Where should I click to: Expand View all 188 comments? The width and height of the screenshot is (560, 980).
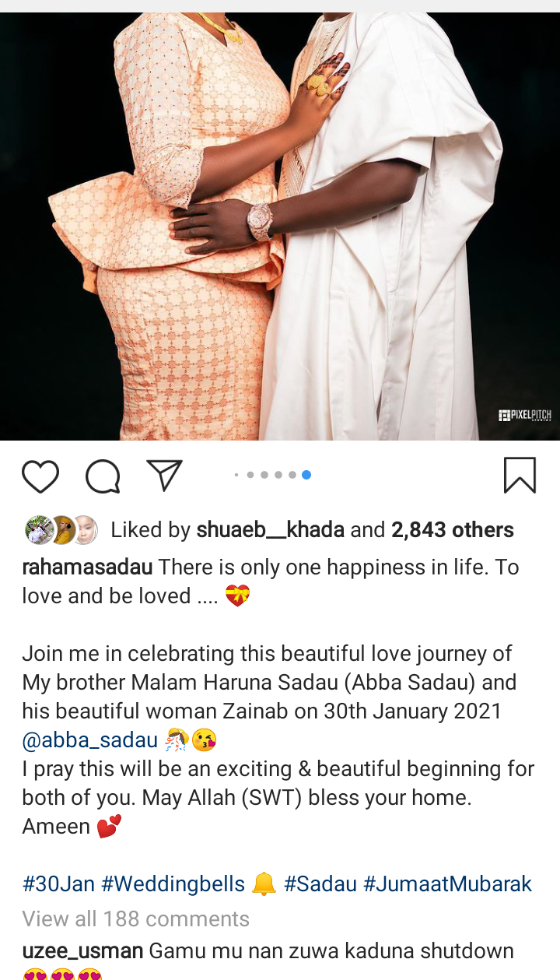coord(135,919)
